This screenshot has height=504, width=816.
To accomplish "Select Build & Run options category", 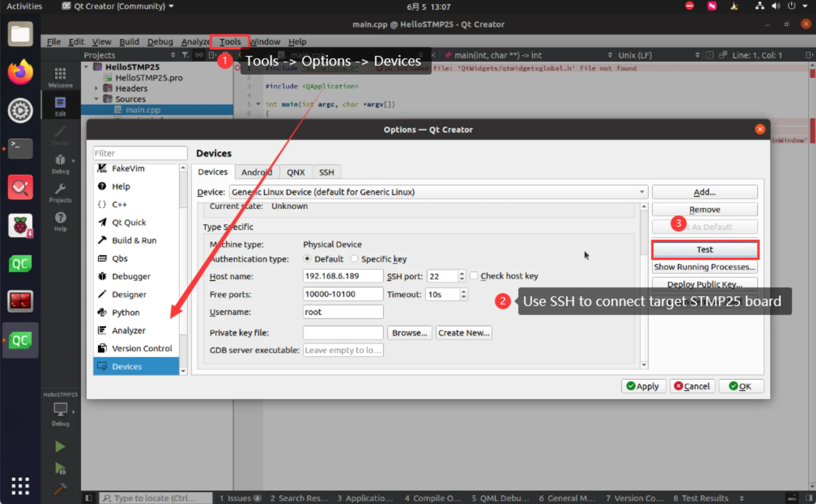I will [x=136, y=240].
